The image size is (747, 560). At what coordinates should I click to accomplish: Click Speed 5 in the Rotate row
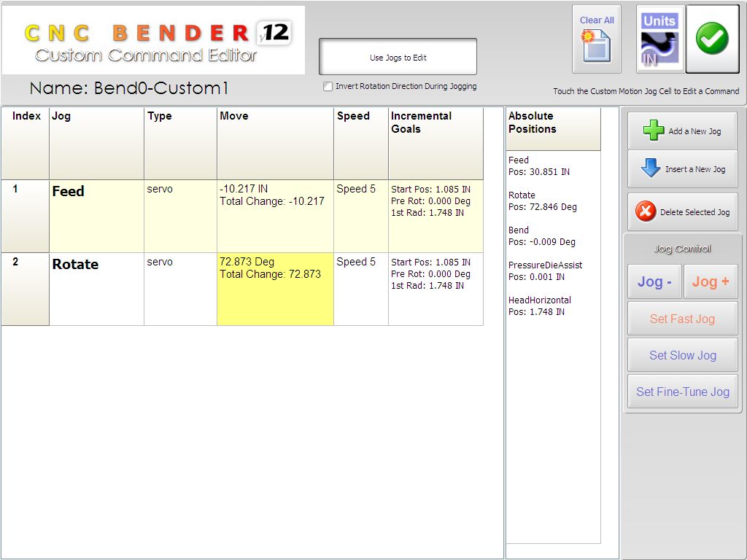[x=360, y=289]
